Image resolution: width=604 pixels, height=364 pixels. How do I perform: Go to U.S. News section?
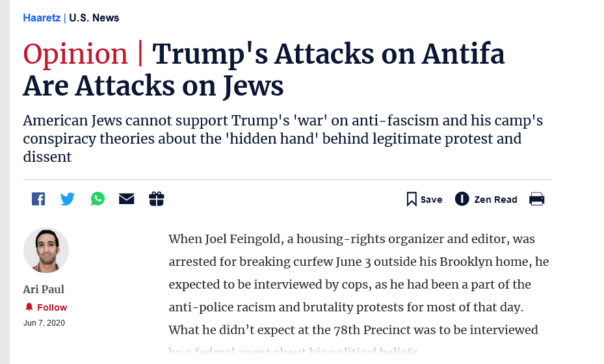94,18
